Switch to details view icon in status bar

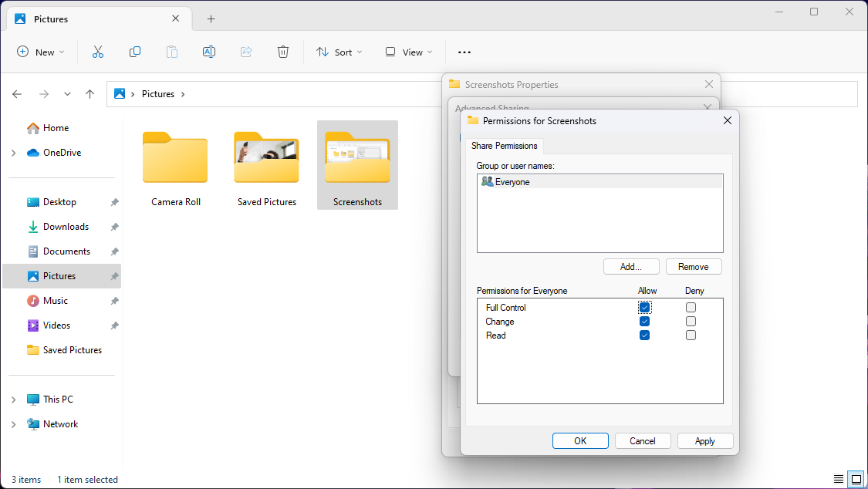coord(839,479)
